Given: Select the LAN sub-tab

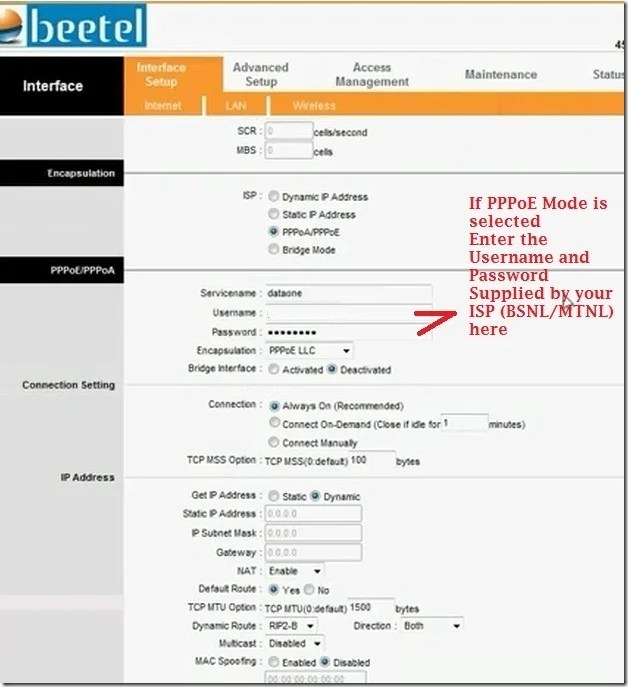Looking at the screenshot, I should pyautogui.click(x=236, y=106).
